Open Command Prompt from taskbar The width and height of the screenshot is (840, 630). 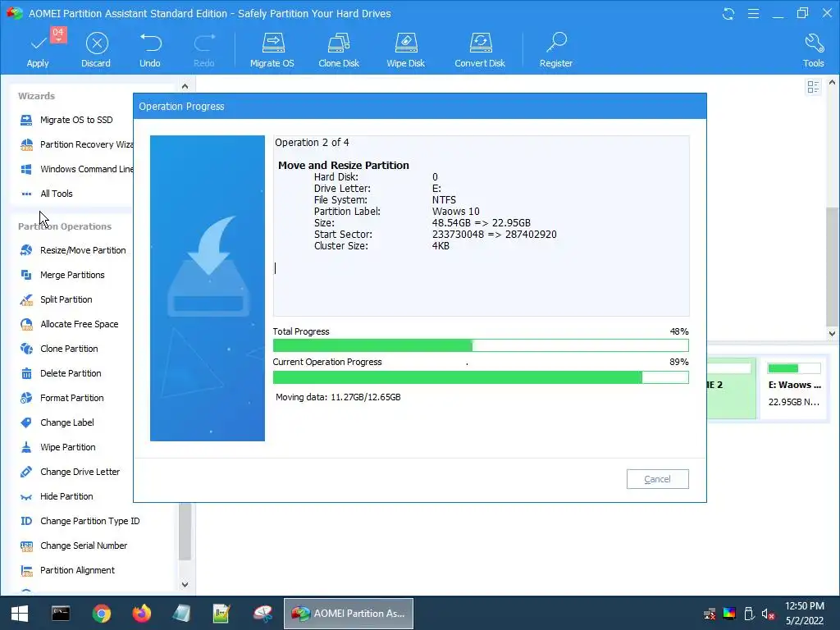coord(61,614)
